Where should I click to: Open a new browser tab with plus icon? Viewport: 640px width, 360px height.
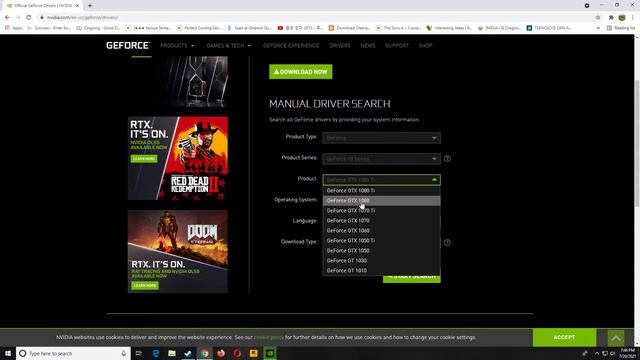click(90, 6)
